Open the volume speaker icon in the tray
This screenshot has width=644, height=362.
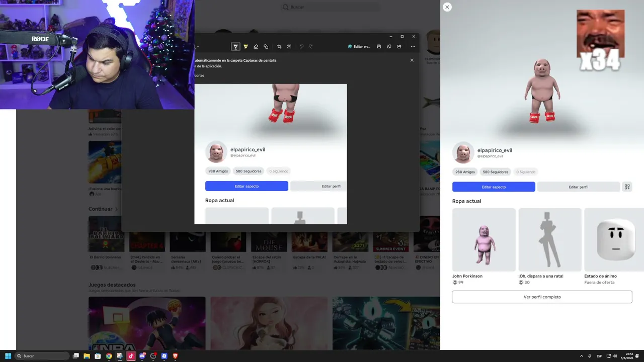point(615,356)
